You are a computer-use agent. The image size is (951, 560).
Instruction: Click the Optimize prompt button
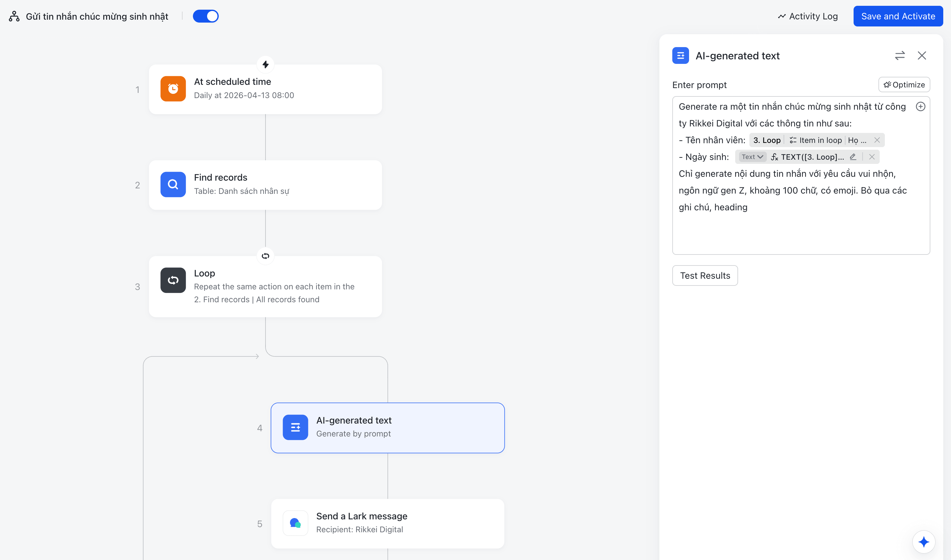904,85
